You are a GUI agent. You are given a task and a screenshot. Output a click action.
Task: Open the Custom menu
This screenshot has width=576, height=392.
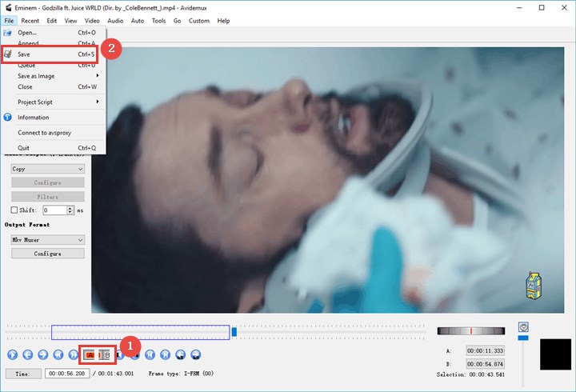point(199,21)
